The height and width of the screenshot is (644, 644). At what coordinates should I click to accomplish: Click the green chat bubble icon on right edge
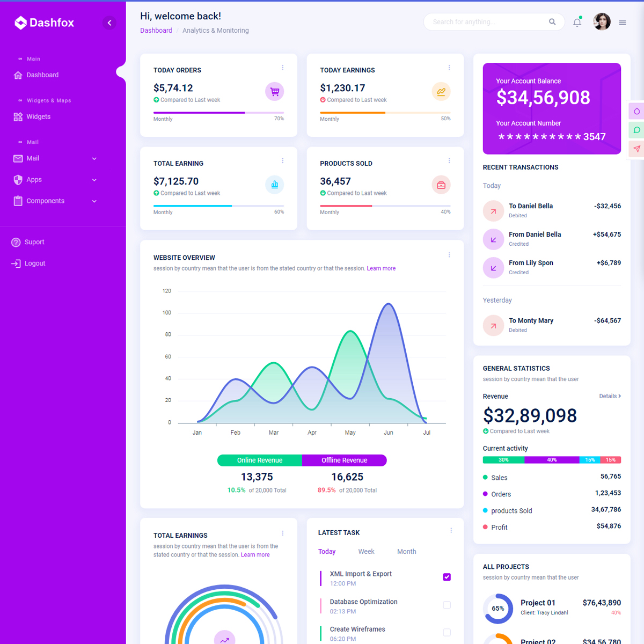636,130
